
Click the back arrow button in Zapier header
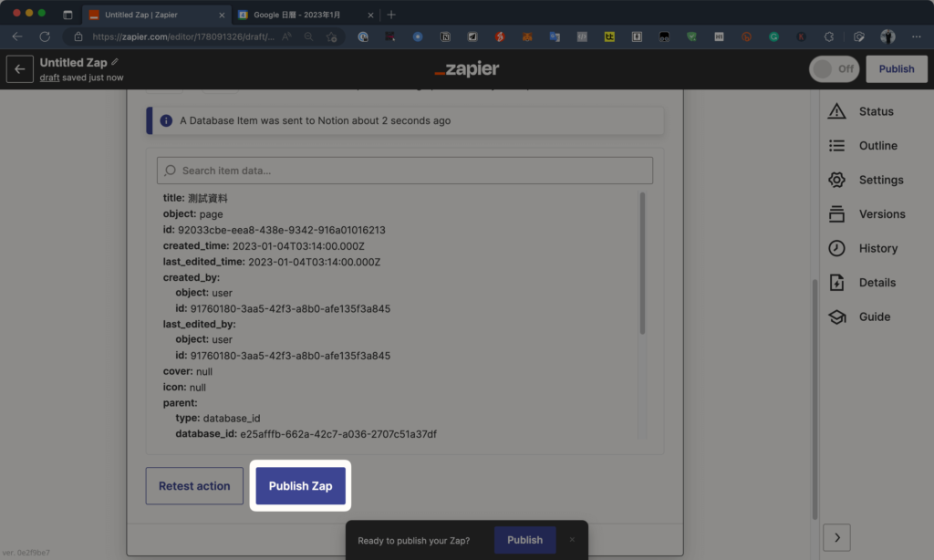click(x=20, y=69)
